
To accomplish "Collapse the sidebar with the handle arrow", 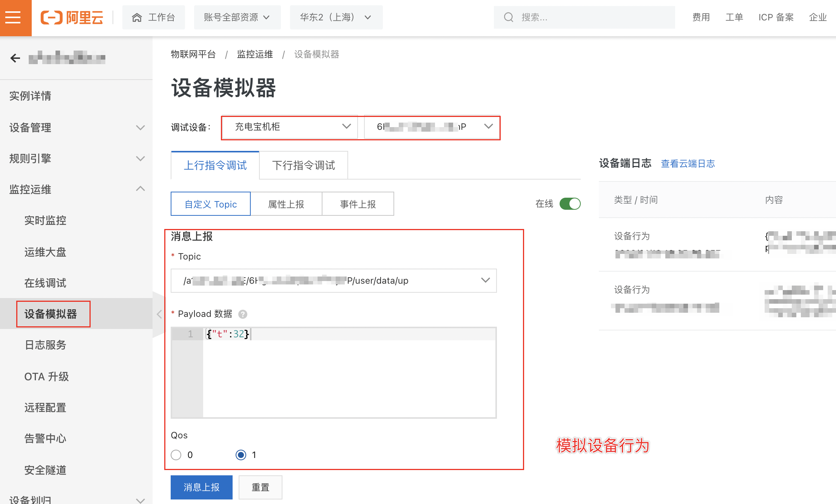I will coord(159,314).
